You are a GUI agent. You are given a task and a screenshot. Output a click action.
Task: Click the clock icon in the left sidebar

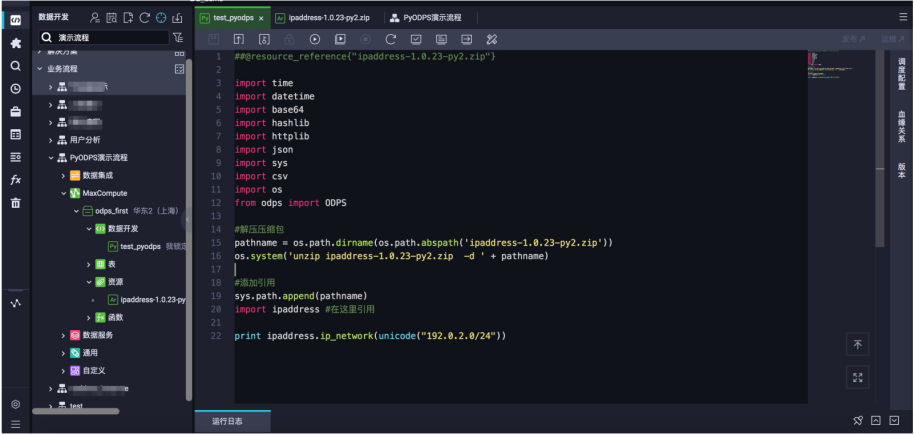click(x=16, y=88)
